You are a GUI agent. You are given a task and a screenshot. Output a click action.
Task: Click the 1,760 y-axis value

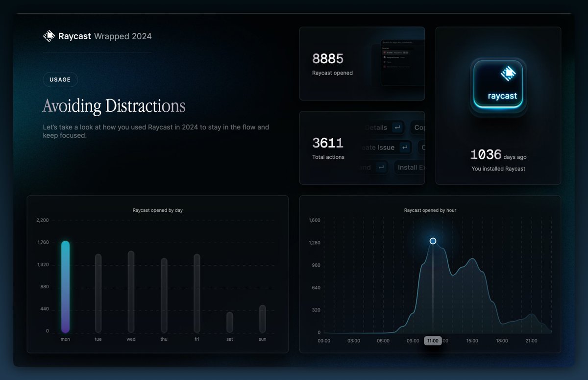tap(43, 242)
